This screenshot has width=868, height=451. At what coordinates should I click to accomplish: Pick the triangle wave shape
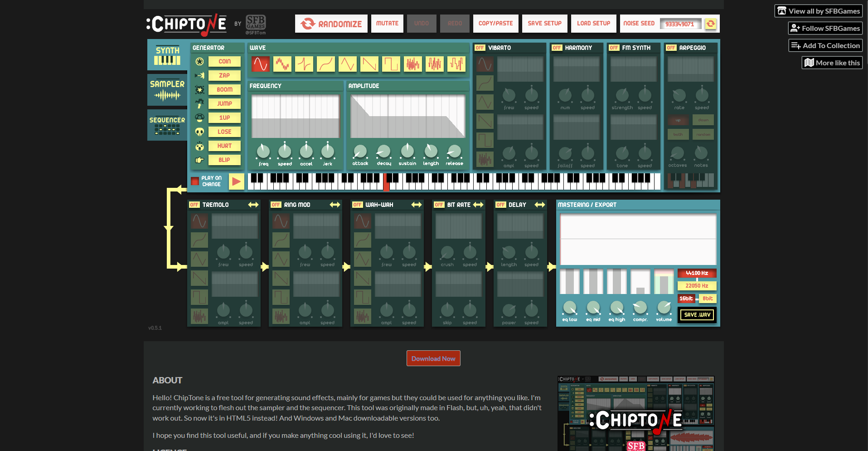[347, 64]
